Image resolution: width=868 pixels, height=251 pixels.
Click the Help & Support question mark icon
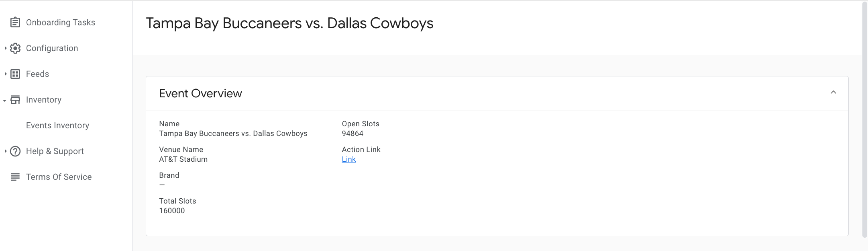tap(15, 151)
